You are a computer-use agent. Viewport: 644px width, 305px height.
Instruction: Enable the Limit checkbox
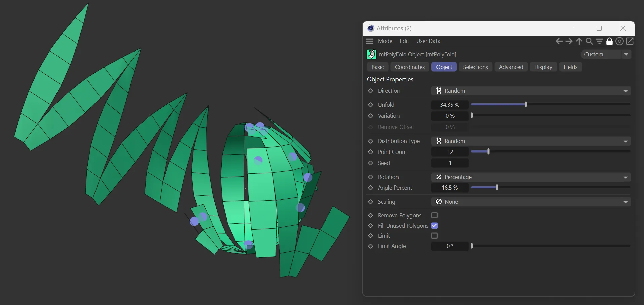434,236
